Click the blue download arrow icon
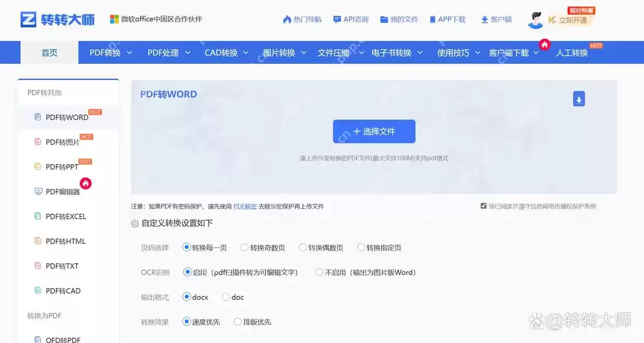The width and height of the screenshot is (644, 343). (579, 98)
